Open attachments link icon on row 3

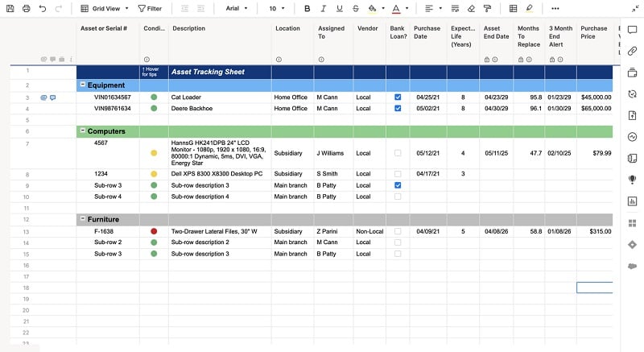[43, 97]
